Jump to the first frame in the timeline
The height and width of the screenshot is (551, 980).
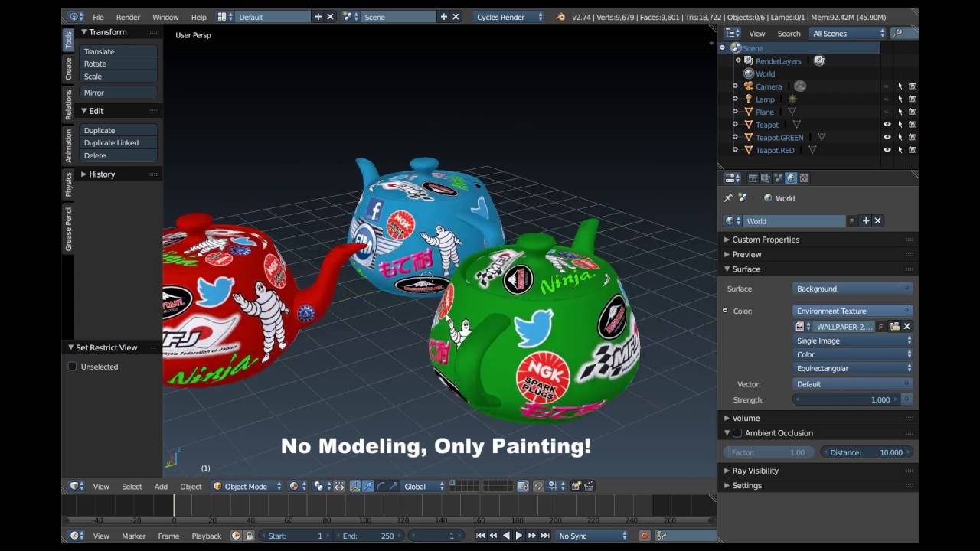[x=481, y=536]
